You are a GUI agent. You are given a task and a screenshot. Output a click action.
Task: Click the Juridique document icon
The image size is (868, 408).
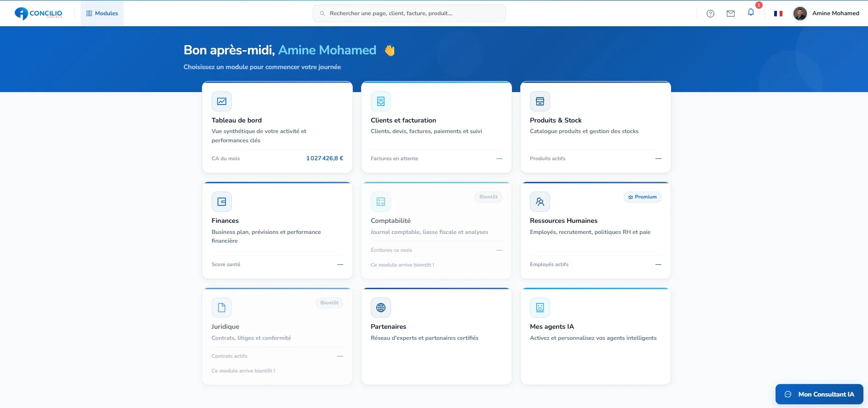222,308
